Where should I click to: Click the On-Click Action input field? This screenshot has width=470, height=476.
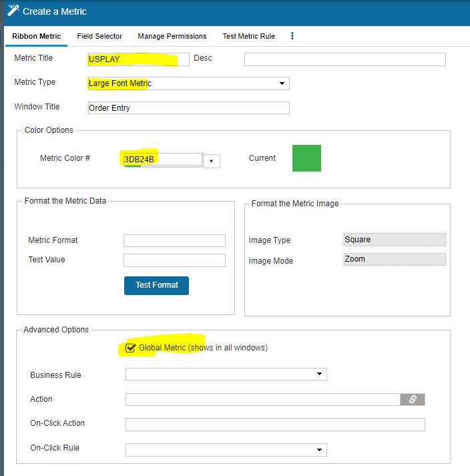(x=275, y=425)
